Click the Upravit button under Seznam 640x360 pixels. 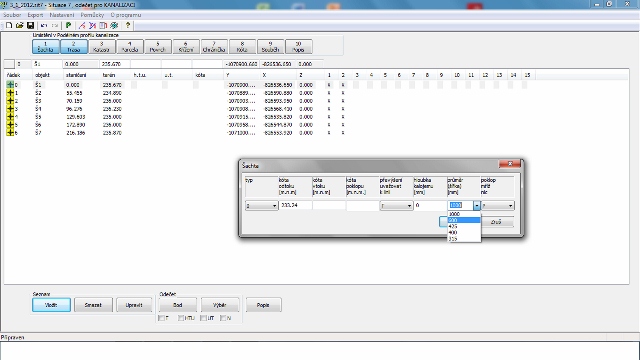tap(134, 305)
